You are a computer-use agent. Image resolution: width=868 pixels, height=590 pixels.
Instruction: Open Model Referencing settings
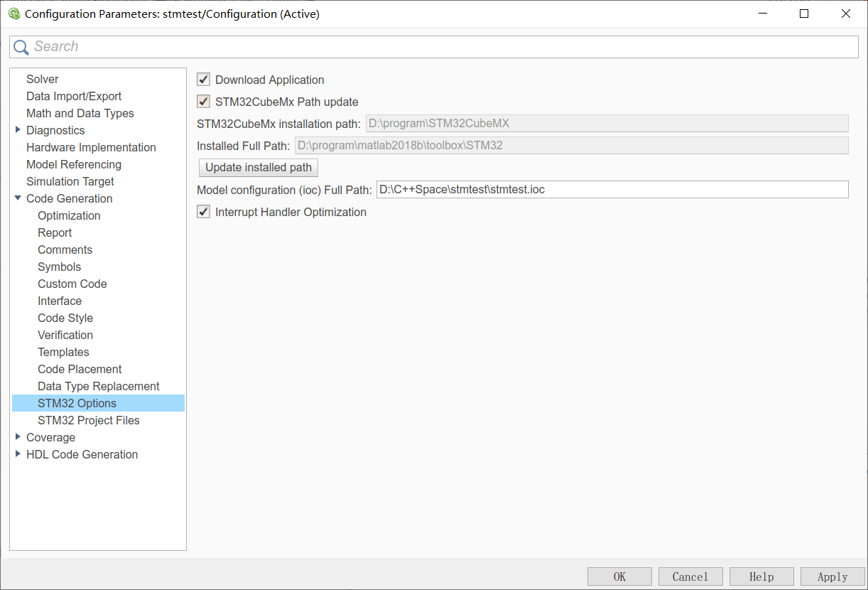(x=74, y=164)
